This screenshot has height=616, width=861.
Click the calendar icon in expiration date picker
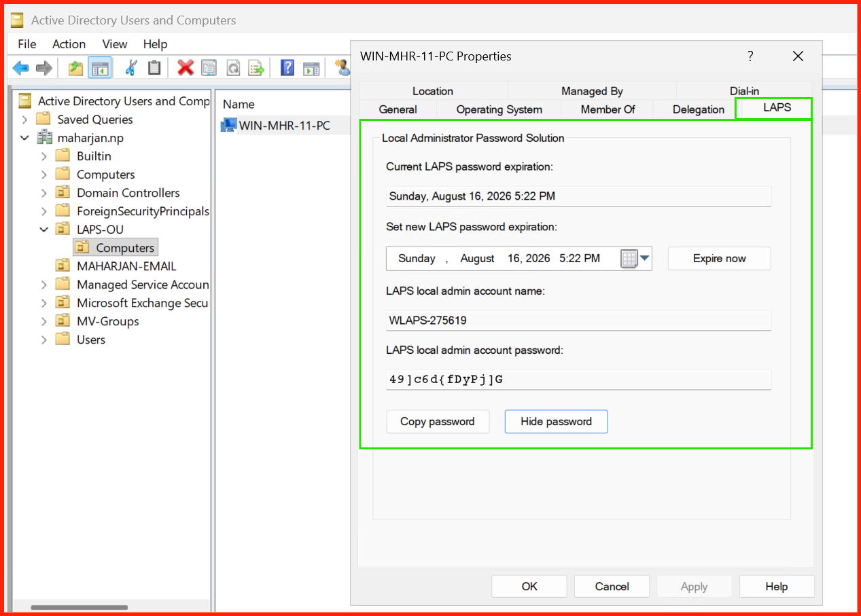coord(629,259)
